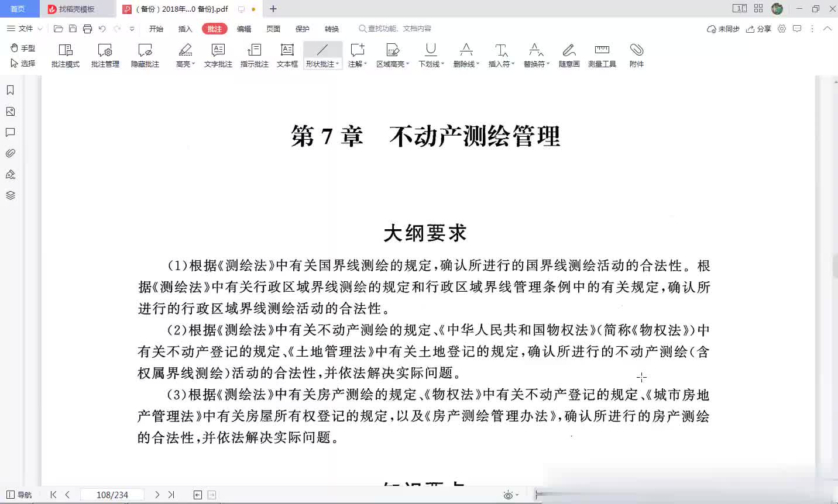The height and width of the screenshot is (504, 838).
Task: Open the 文件 file menu dropdown
Action: point(25,29)
